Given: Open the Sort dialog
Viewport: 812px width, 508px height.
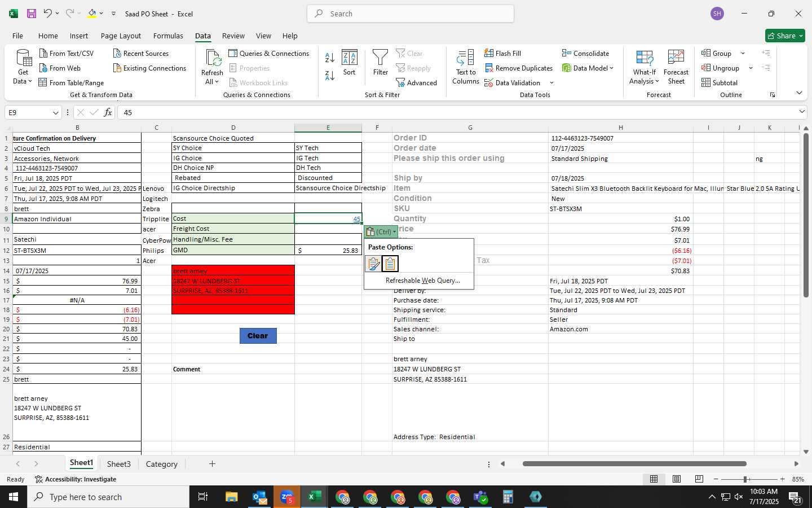Looking at the screenshot, I should coord(350,63).
